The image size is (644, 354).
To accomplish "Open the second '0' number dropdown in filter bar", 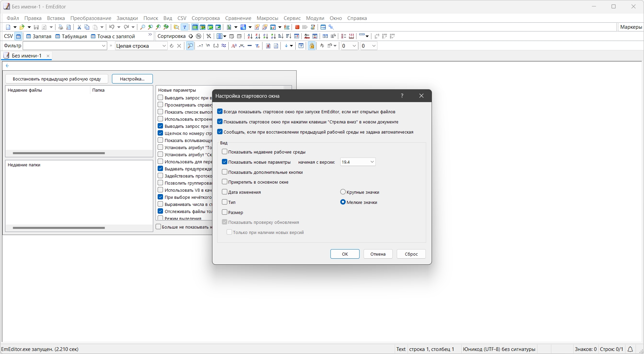I will tap(369, 46).
